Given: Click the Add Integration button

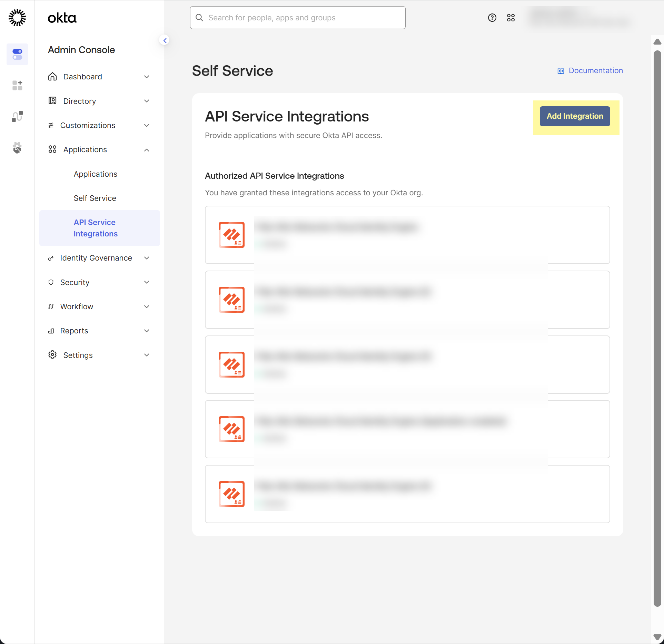Looking at the screenshot, I should click(x=575, y=116).
